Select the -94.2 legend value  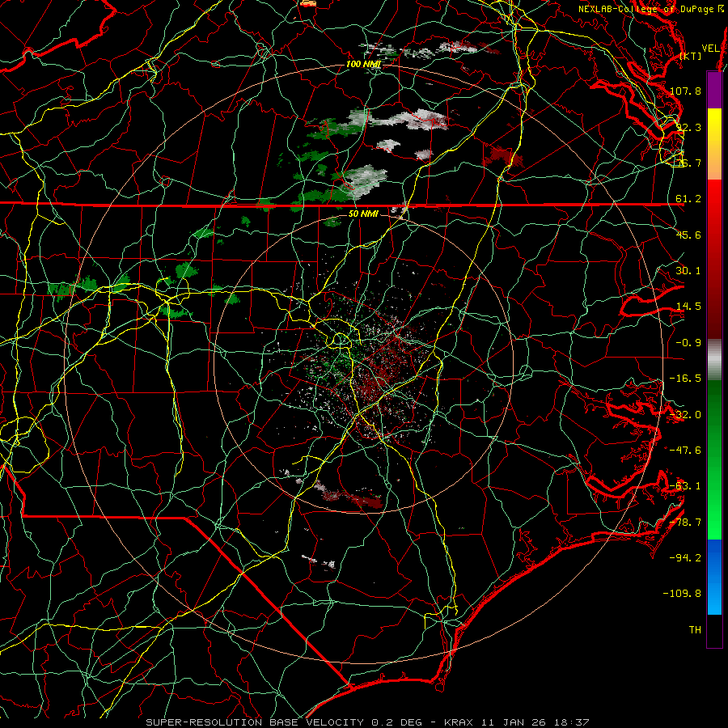685,558
